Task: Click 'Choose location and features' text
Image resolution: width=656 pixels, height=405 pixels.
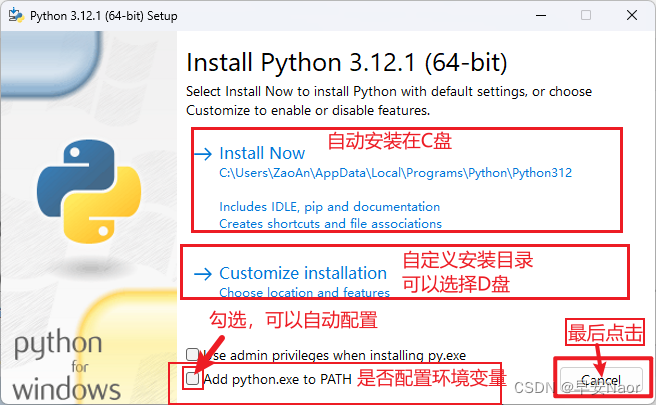Action: tap(305, 292)
